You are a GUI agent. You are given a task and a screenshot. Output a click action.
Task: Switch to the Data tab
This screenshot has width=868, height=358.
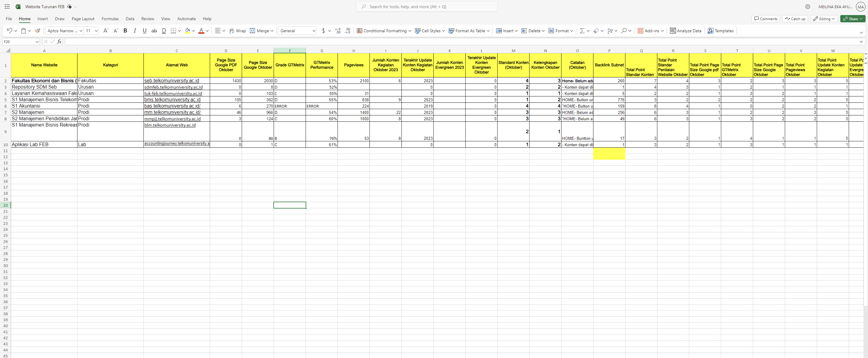point(130,19)
